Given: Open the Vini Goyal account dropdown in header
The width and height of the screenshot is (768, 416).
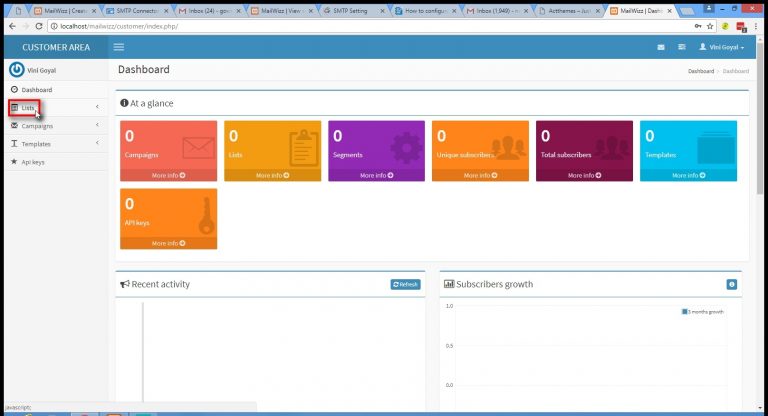Looking at the screenshot, I should point(721,47).
